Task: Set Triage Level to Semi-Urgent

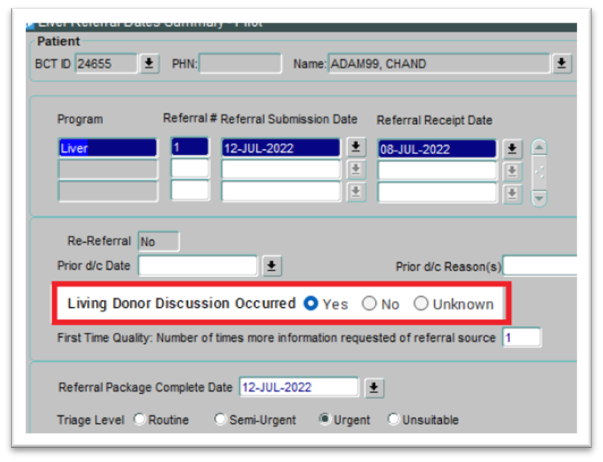Action: (x=220, y=420)
